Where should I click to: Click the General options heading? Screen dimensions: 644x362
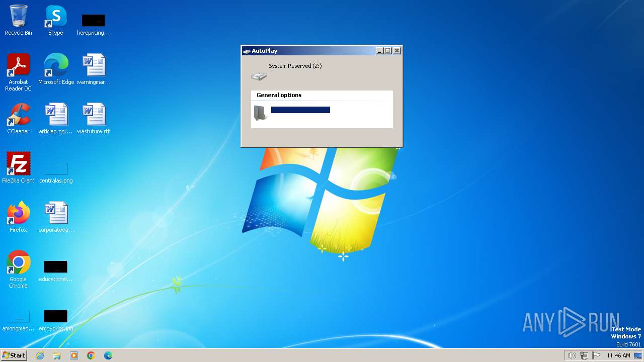pos(279,95)
